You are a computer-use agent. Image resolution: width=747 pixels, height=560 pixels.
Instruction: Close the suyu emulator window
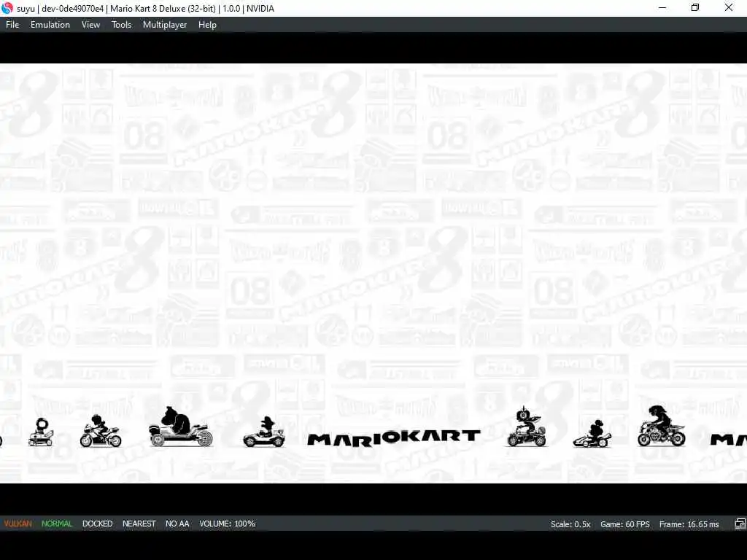click(x=729, y=8)
